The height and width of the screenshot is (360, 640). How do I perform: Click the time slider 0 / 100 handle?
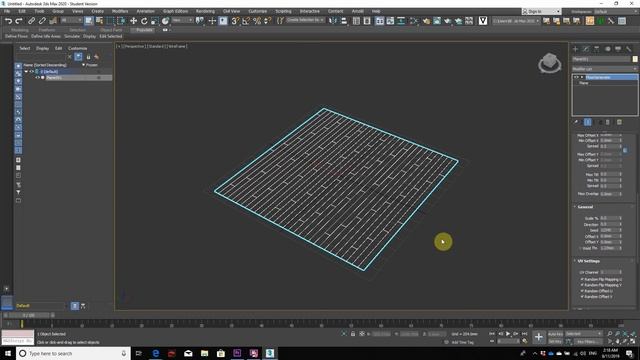(29, 315)
